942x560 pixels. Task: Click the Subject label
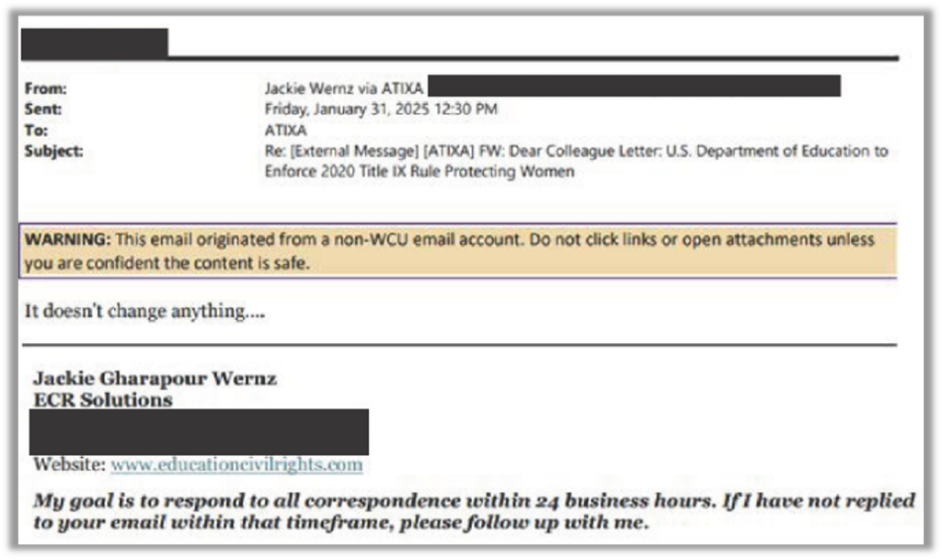pyautogui.click(x=53, y=151)
